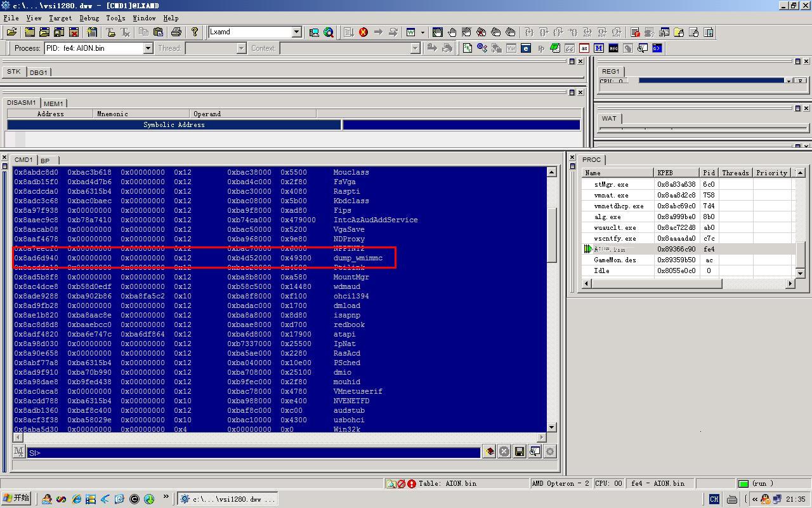
Task: Click the CH language indicator in tray
Action: click(714, 499)
